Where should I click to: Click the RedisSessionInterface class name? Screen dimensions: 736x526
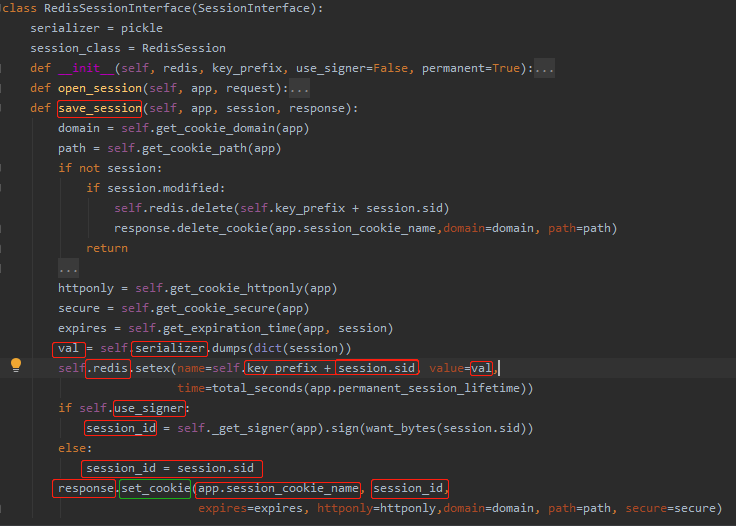click(x=118, y=8)
